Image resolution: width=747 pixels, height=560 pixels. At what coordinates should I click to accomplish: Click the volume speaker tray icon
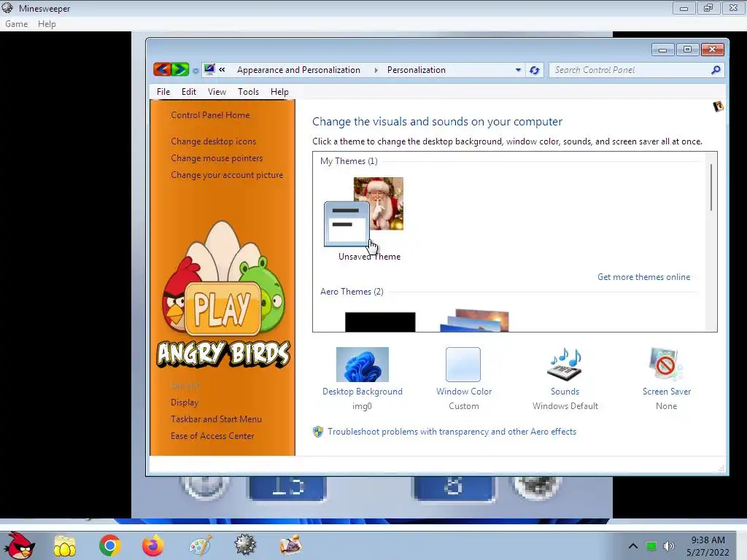(669, 545)
